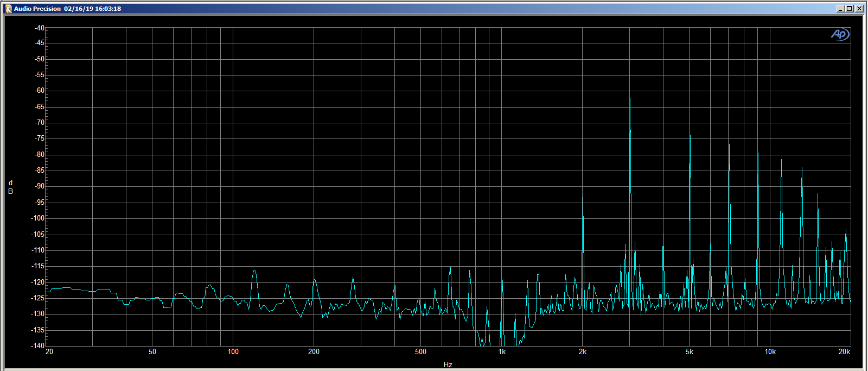Screen dimensions: 868x371
Task: Click the '-80' y-axis value
Action: click(40, 154)
